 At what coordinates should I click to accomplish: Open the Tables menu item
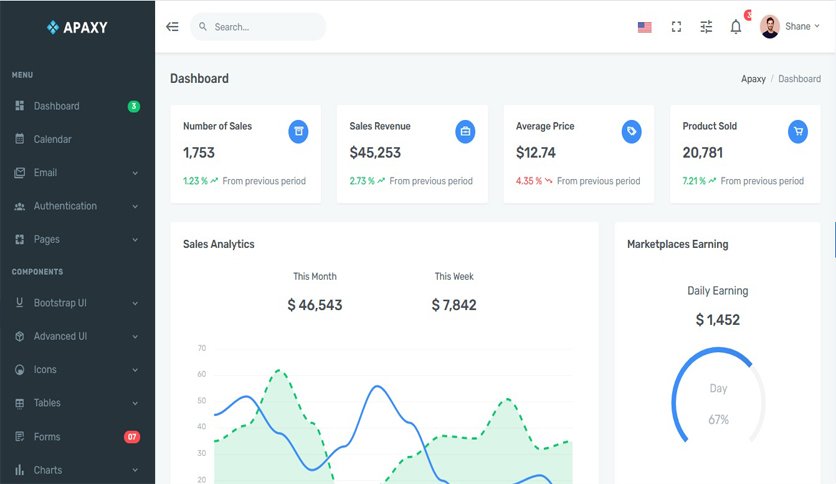pyautogui.click(x=47, y=403)
